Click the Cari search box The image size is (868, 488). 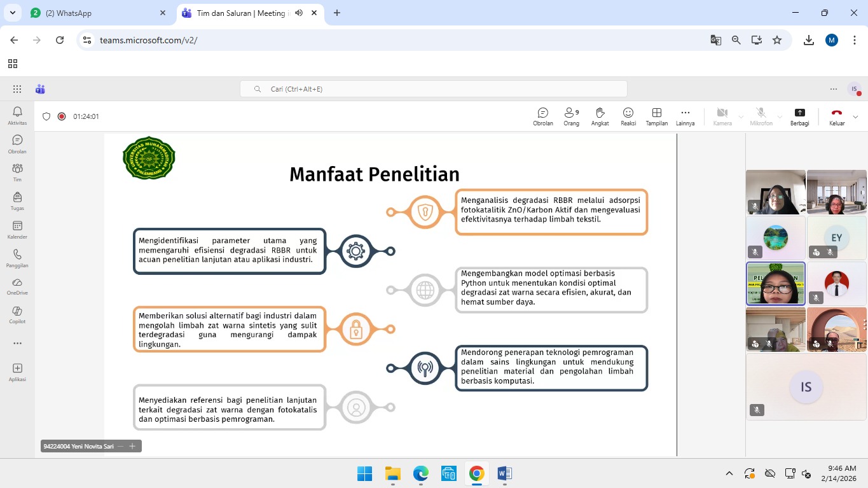click(x=433, y=89)
